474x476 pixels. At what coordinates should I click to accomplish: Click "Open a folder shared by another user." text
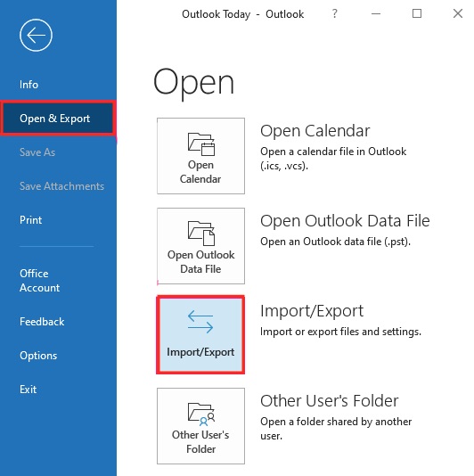[336, 429]
